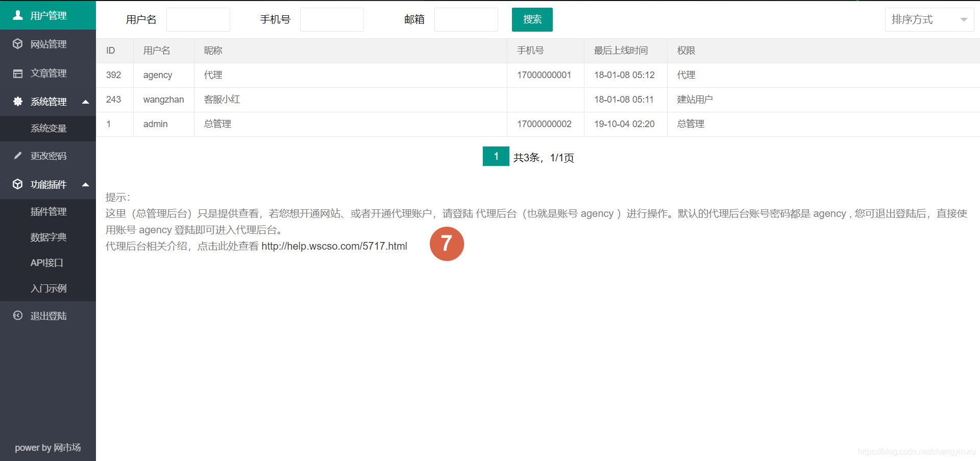The image size is (980, 461).
Task: Open 插件管理 submenu item
Action: pos(48,211)
